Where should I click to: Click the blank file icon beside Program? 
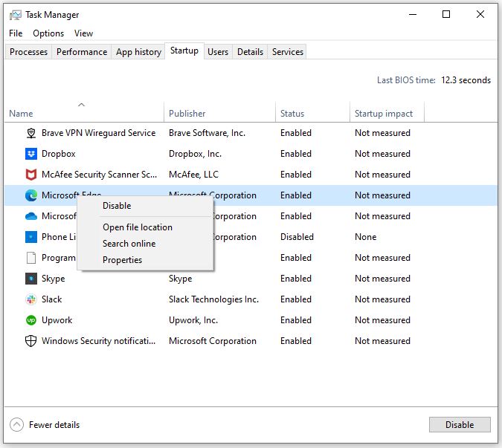tap(31, 258)
